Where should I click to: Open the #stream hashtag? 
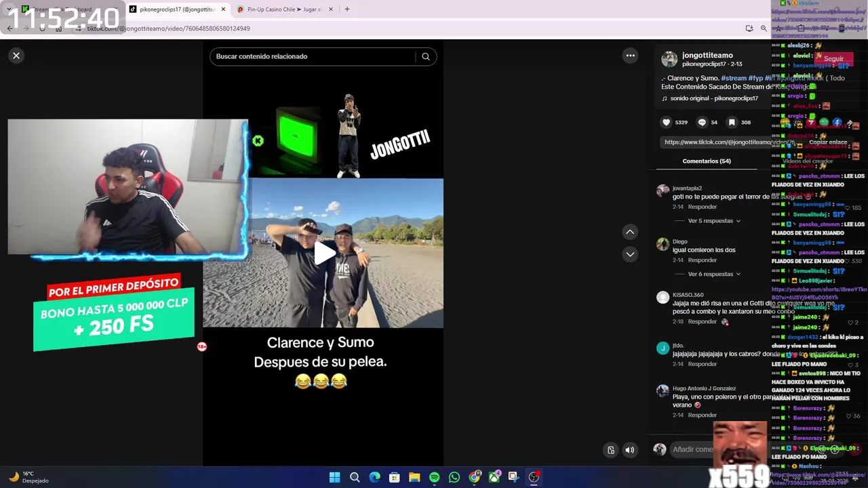tap(734, 78)
